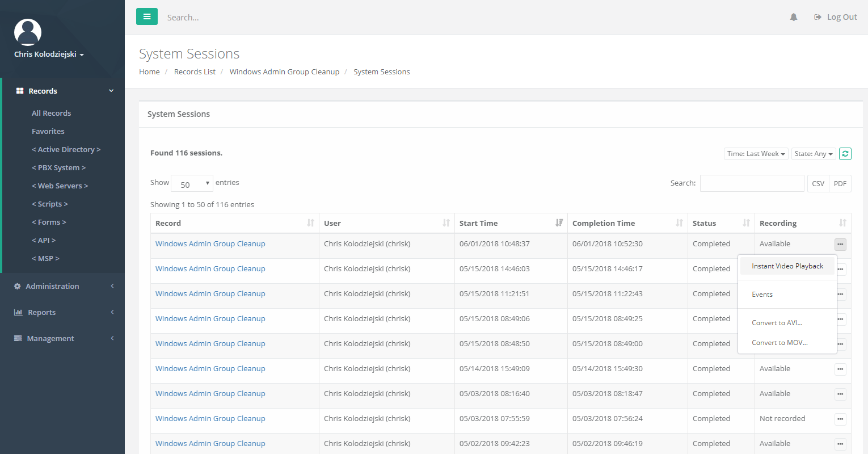The height and width of the screenshot is (454, 868).
Task: Select Instant Video Playback from menu
Action: click(x=787, y=266)
